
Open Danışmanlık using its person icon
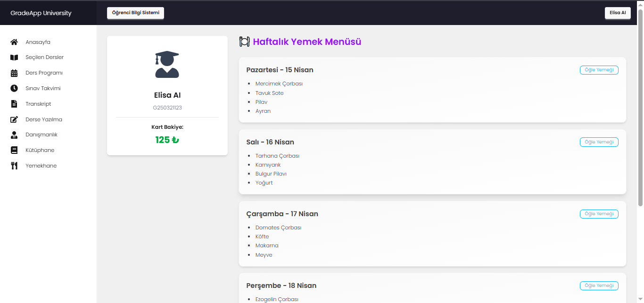pos(14,135)
